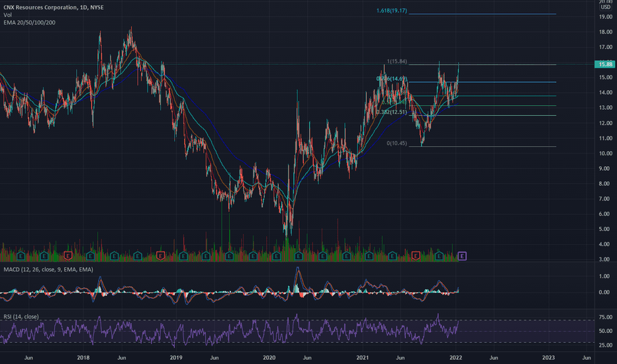Click the 50.00 RSI axis label
This screenshot has width=617, height=364.
point(606,332)
